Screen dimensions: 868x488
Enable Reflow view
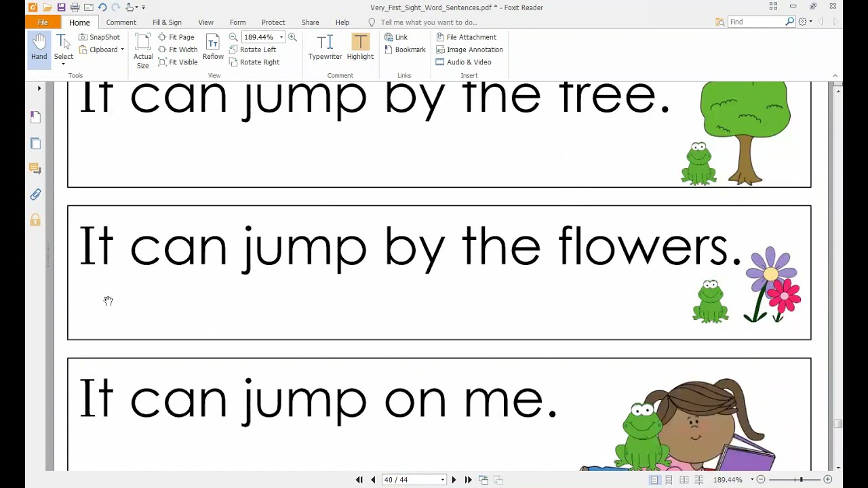tap(213, 47)
